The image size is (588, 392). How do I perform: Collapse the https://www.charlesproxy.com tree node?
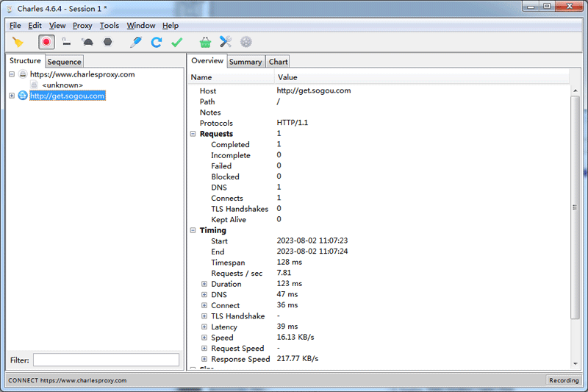click(12, 74)
